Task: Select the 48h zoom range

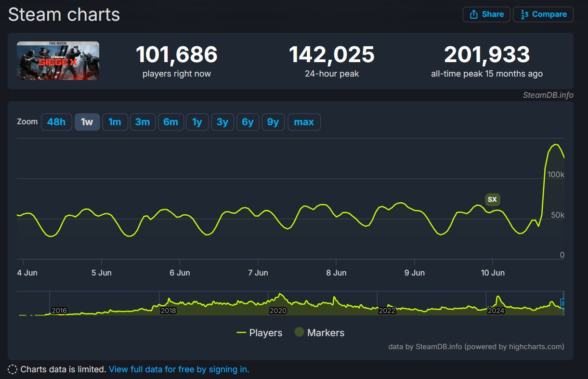Action: coord(56,122)
